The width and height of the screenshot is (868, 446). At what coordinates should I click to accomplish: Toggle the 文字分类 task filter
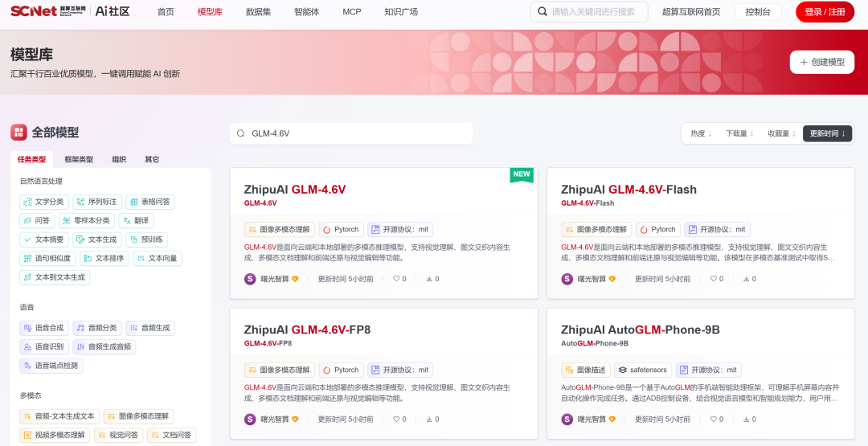44,202
